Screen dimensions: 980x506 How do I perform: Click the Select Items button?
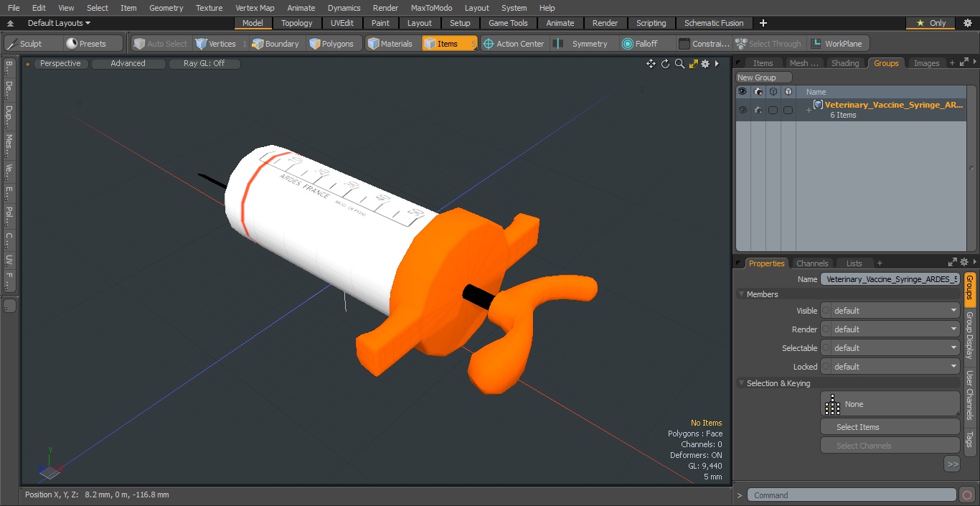(x=890, y=427)
